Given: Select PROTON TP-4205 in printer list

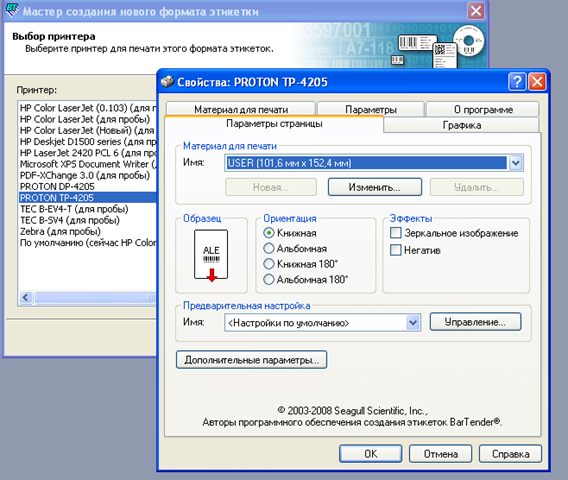Looking at the screenshot, I should click(x=88, y=198).
